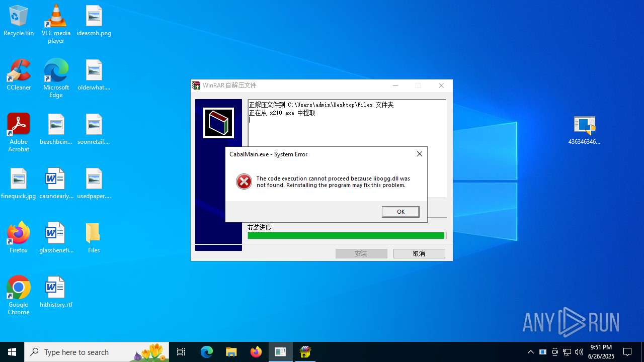Close the WinRAR 自解压文件 window
The width and height of the screenshot is (644, 362).
pos(441,85)
